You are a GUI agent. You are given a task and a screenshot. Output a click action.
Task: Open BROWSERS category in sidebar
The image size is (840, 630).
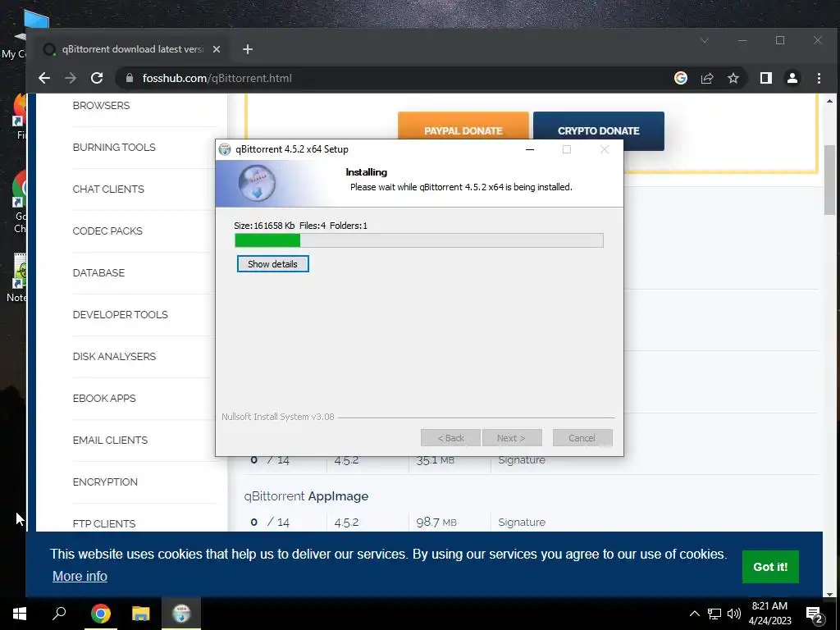pyautogui.click(x=101, y=106)
